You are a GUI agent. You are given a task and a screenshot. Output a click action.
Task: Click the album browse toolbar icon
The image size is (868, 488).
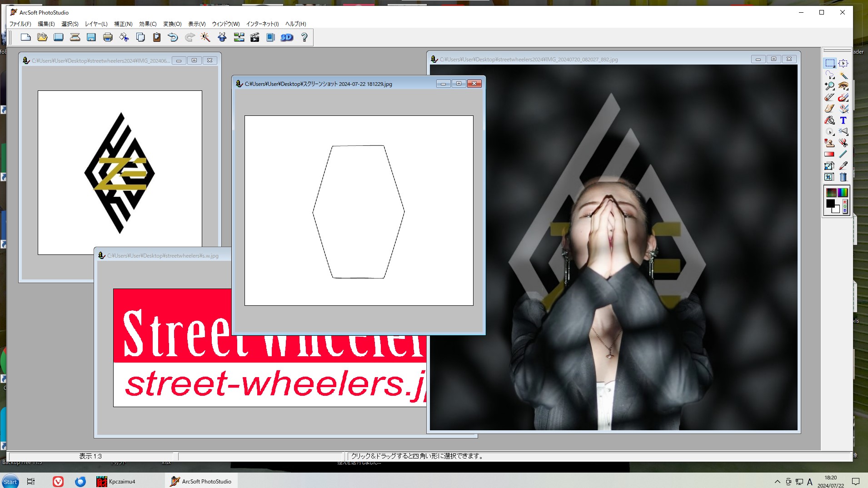pos(59,37)
